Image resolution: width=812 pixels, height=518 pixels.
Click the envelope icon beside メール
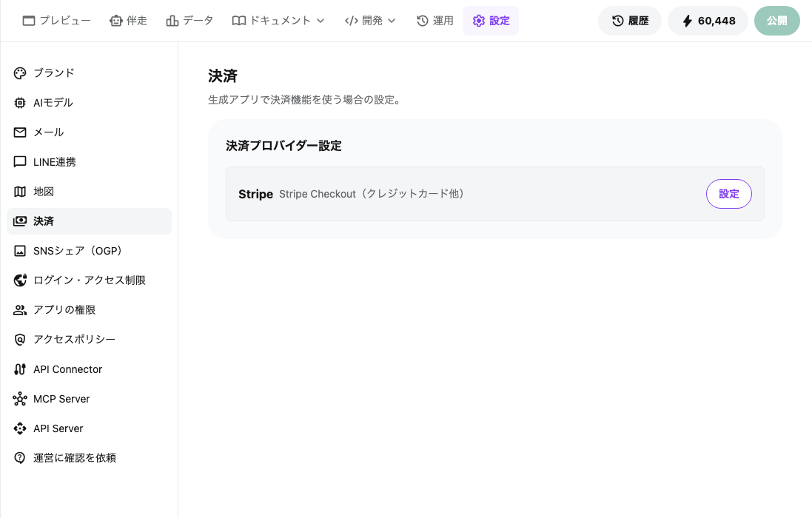(x=20, y=132)
